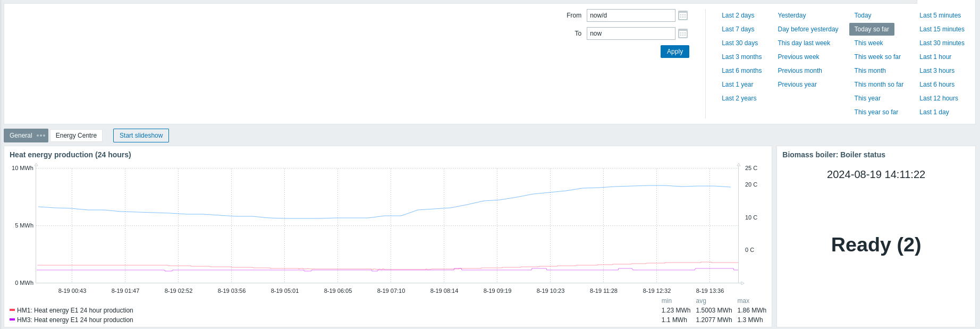This screenshot has height=329, width=980.
Task: Click HM1 Heat energy legend label
Action: (75, 310)
